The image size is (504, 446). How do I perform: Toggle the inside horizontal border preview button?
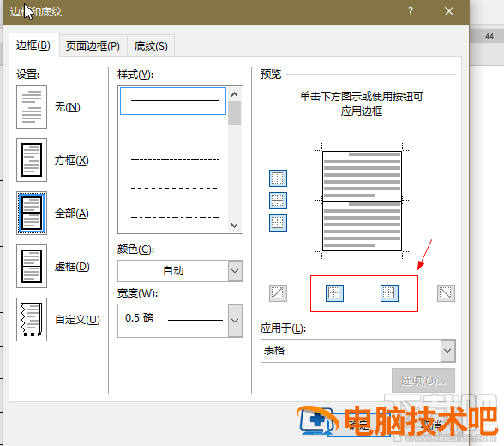pos(278,201)
